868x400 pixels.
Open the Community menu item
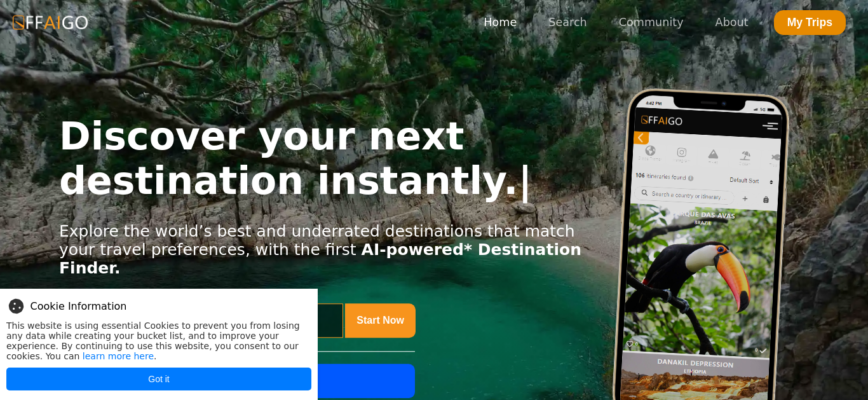pos(651,22)
